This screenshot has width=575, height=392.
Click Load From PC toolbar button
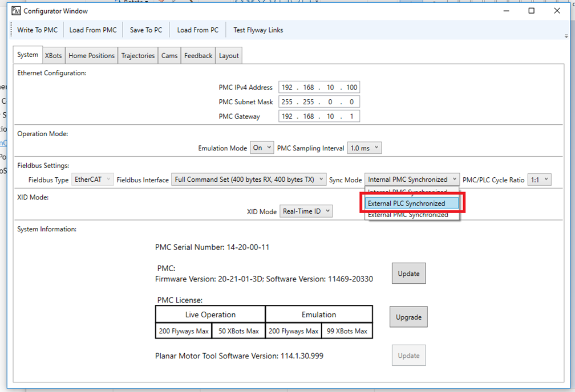[x=197, y=30]
